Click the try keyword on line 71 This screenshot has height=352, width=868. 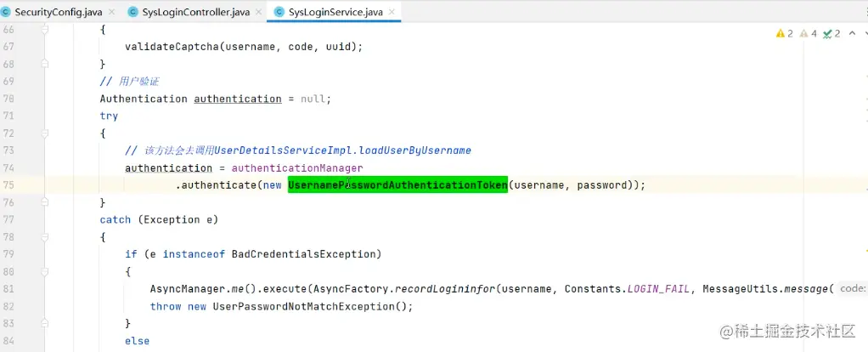[109, 116]
